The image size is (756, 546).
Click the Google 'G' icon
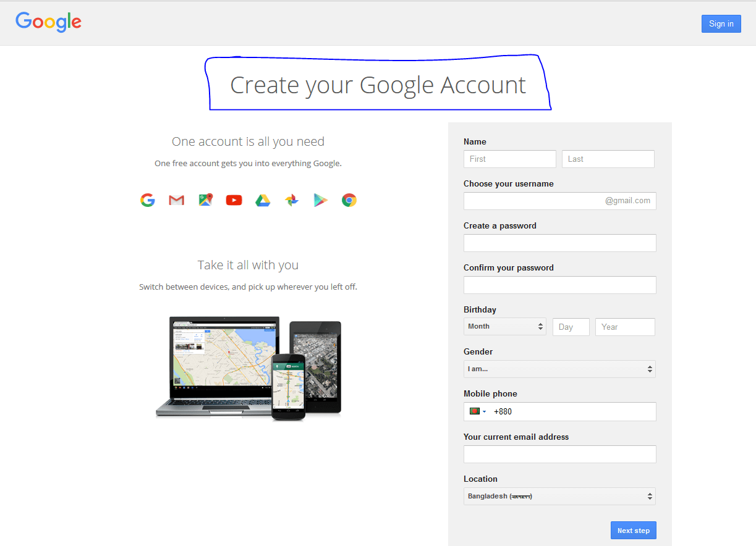(147, 199)
